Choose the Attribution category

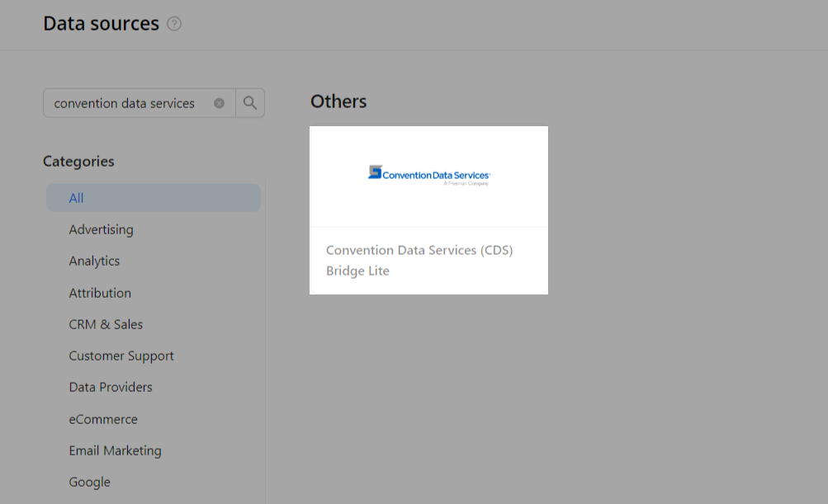click(100, 293)
